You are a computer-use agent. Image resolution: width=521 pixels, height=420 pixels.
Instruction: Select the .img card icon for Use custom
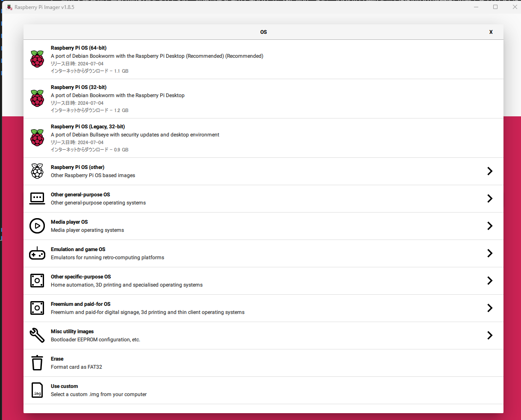[37, 390]
